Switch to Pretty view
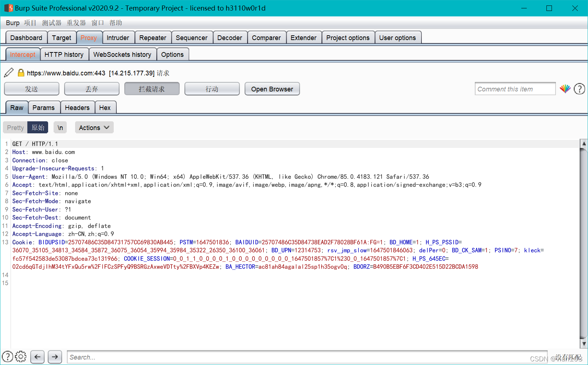588x365 pixels. pyautogui.click(x=15, y=127)
